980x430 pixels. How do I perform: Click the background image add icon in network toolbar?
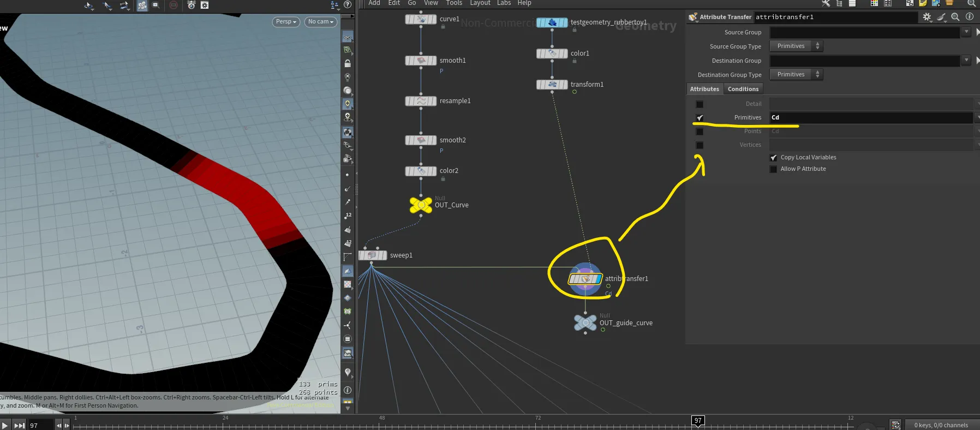click(x=936, y=3)
